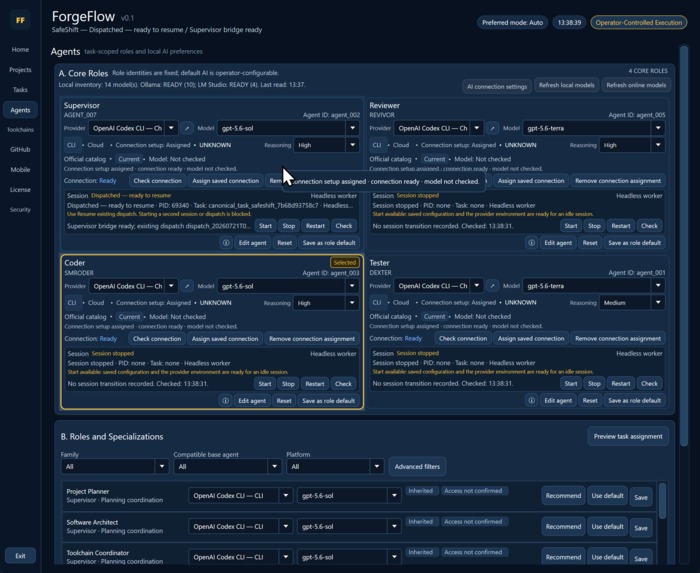Click Supervisor connection Ready status link
700x573 pixels.
tap(108, 181)
